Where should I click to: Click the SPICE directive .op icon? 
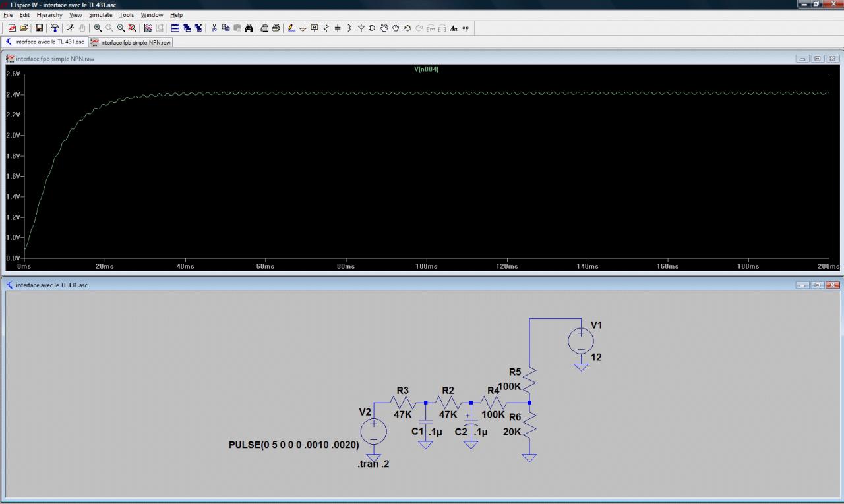(x=466, y=28)
